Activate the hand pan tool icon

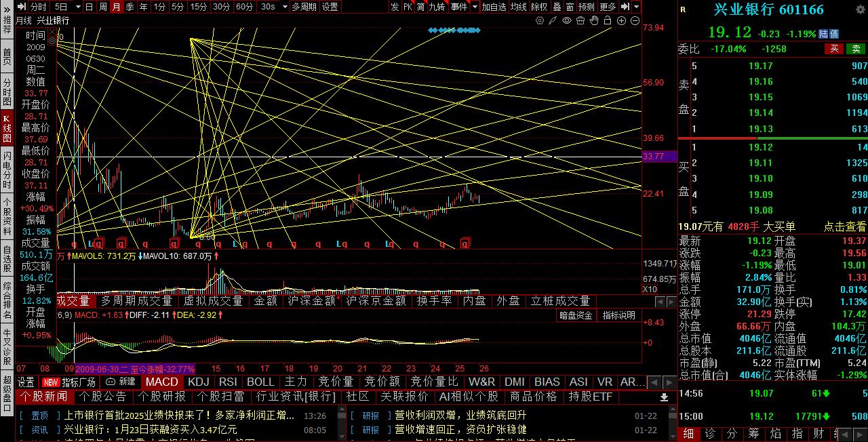click(594, 20)
